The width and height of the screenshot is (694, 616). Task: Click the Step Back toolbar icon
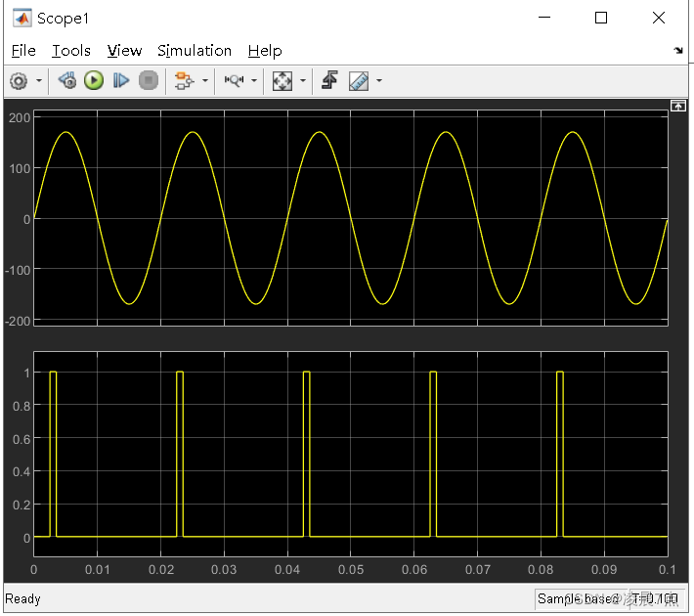[67, 80]
